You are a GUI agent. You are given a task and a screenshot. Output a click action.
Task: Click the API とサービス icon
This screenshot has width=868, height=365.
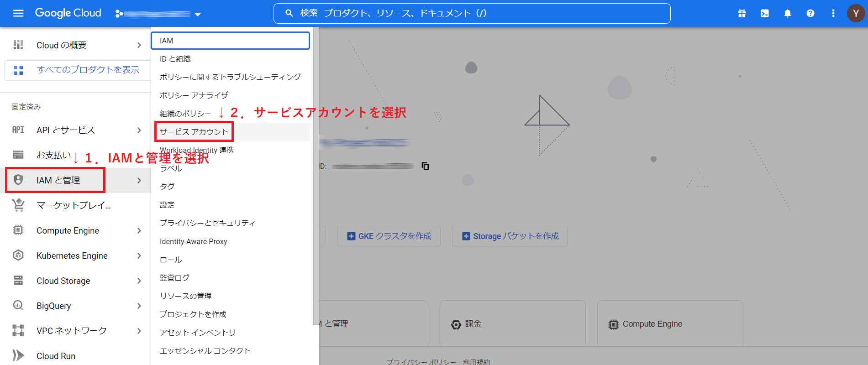tap(18, 130)
